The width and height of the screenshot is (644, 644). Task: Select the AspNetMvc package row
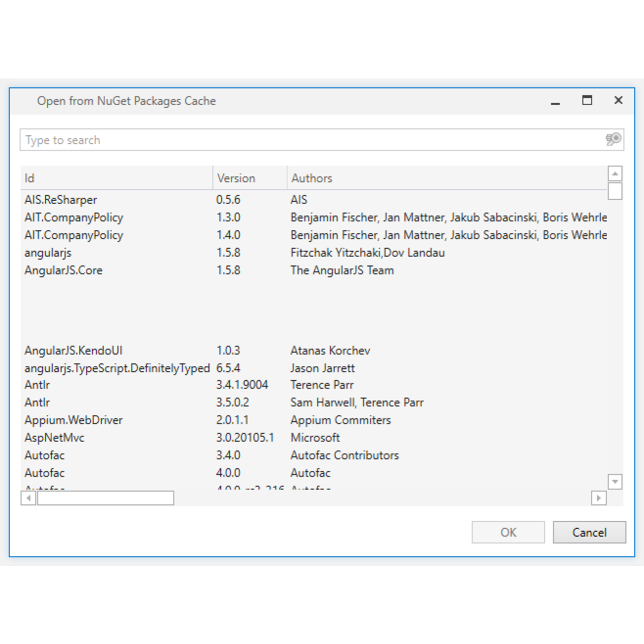click(314, 438)
